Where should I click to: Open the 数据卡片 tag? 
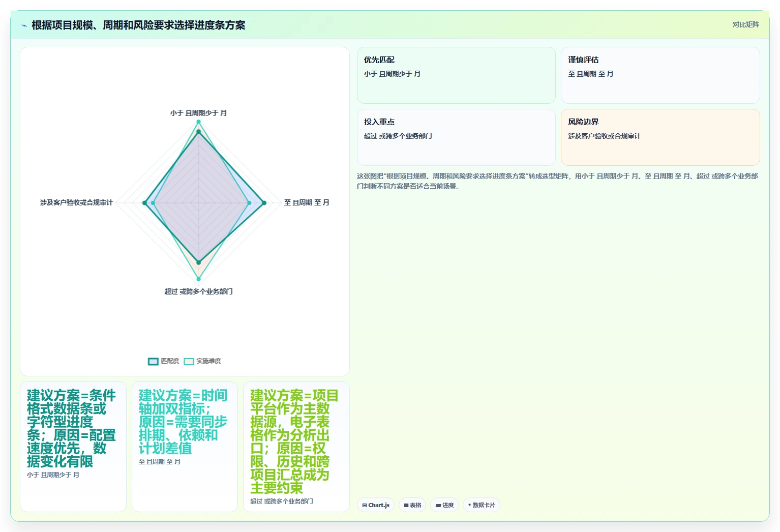(482, 505)
